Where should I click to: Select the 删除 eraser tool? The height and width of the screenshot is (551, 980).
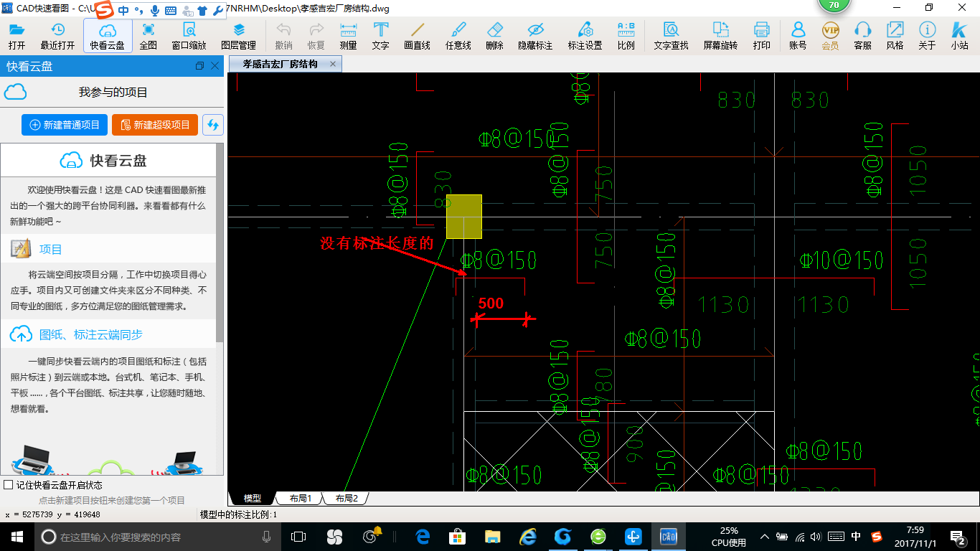494,36
